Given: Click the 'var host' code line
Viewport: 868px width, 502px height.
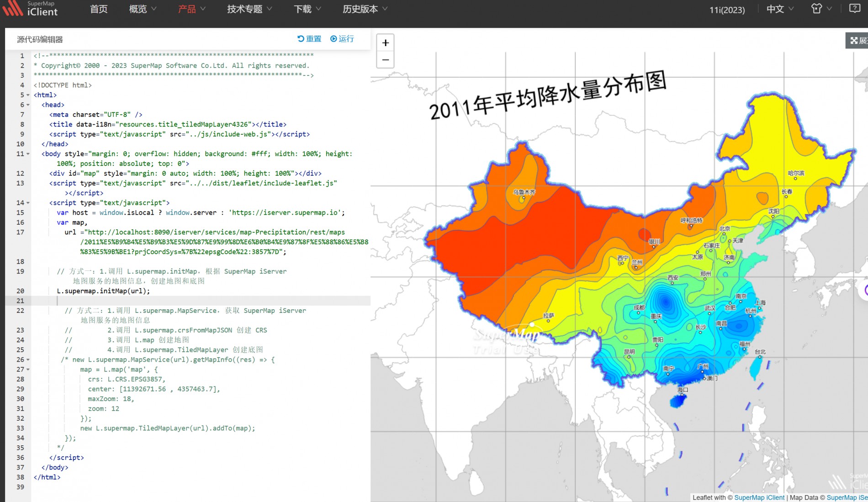Looking at the screenshot, I should coord(201,212).
